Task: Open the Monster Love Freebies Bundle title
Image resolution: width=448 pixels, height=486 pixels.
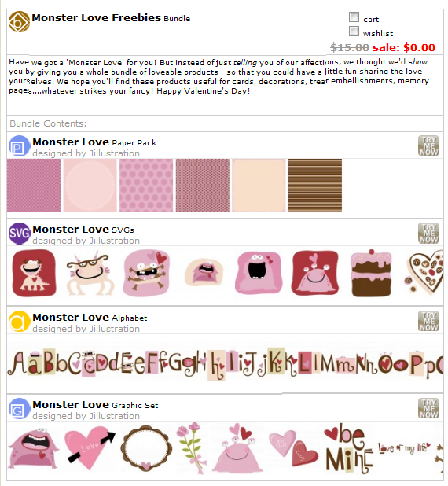Action: 111,18
